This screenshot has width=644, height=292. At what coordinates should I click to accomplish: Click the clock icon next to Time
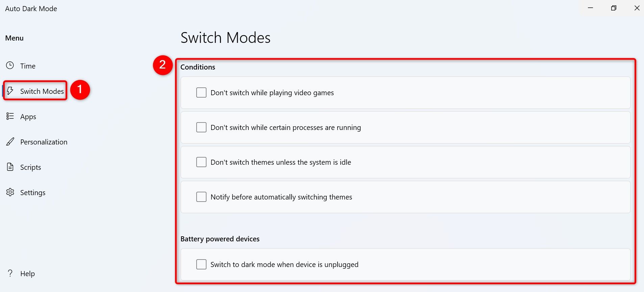[x=10, y=65]
